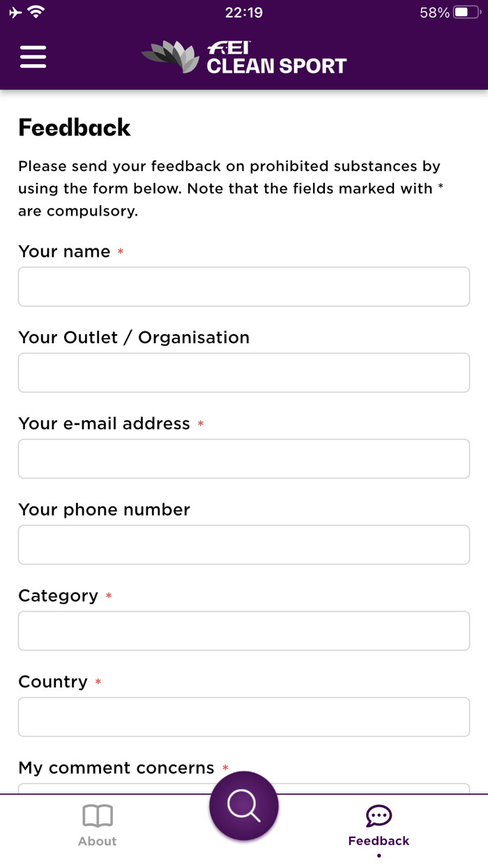Tap the clock in the status bar
Viewport: 488px width, 868px height.
pyautogui.click(x=243, y=11)
